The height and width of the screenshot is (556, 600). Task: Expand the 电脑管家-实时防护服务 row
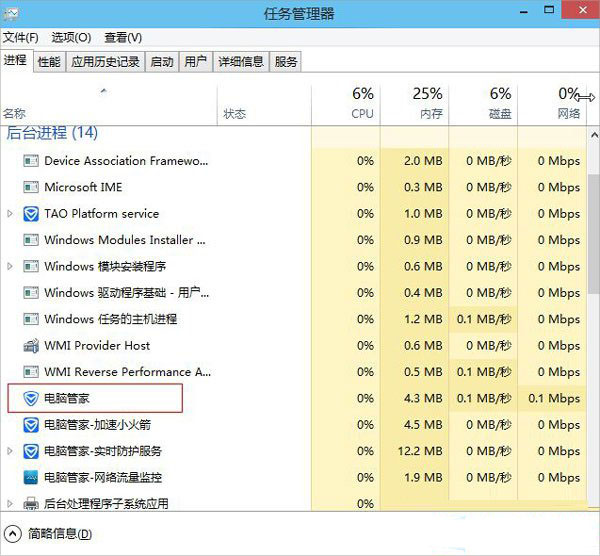tap(10, 451)
